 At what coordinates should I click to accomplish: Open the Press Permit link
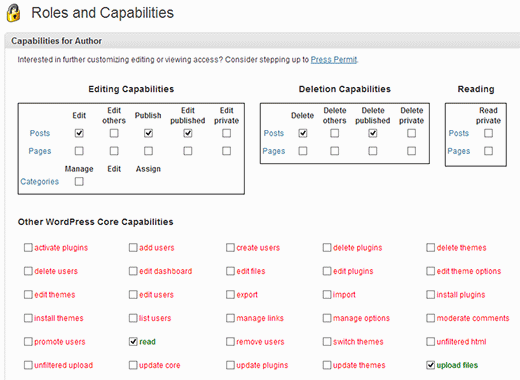tap(334, 60)
